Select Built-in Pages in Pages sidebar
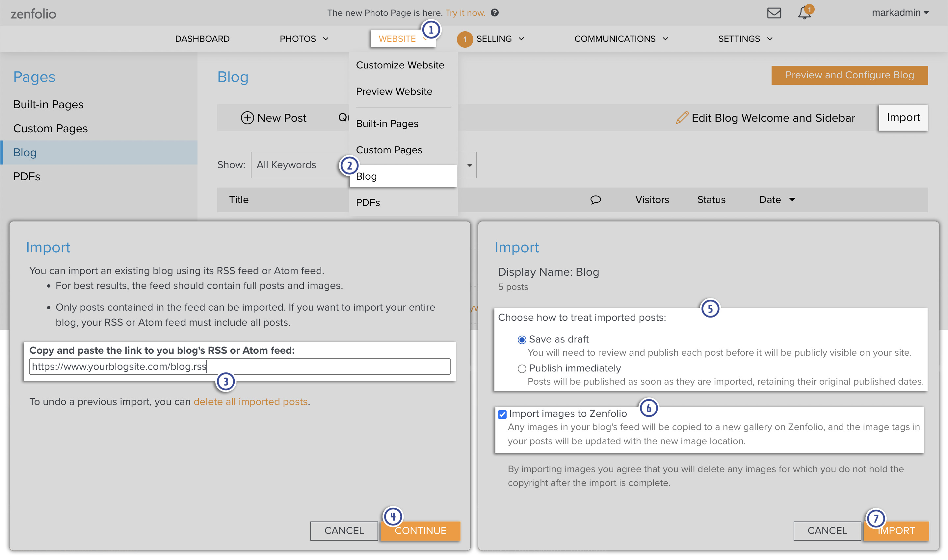948x560 pixels. [x=48, y=104]
